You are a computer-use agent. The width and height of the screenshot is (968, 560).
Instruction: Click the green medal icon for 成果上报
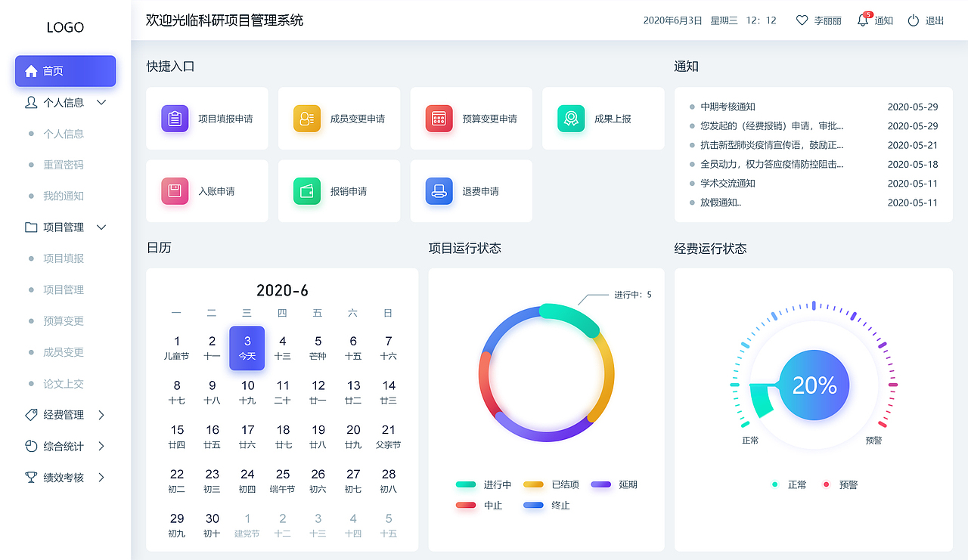(571, 119)
